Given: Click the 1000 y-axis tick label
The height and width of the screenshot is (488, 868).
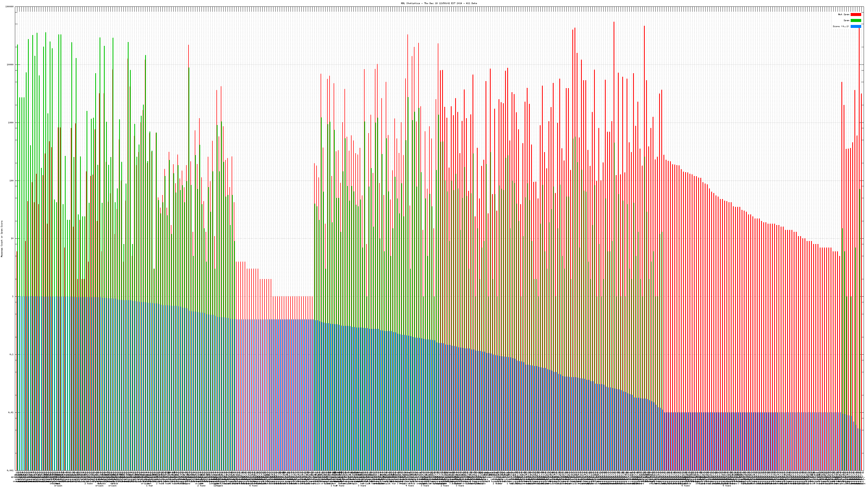Looking at the screenshot, I should click(11, 123).
